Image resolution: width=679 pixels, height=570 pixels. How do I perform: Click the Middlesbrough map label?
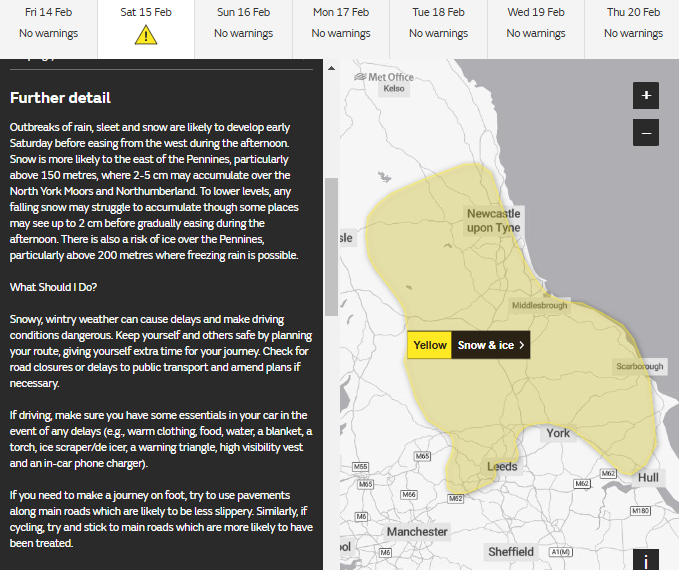click(539, 305)
